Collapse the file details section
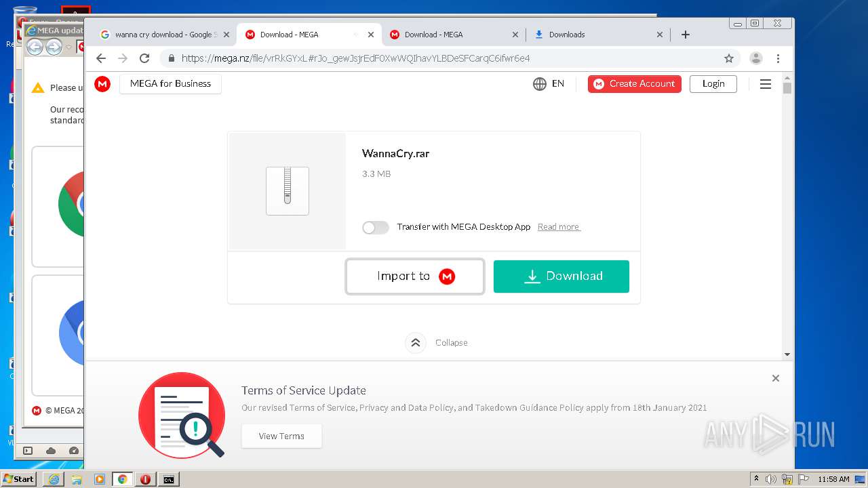The width and height of the screenshot is (868, 488). [416, 342]
